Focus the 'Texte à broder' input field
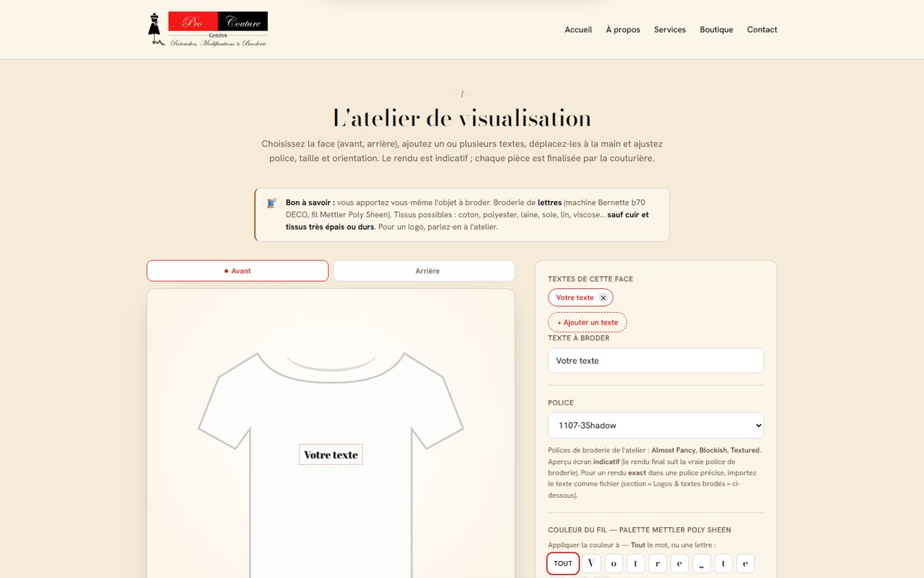Image resolution: width=924 pixels, height=578 pixels. pos(656,361)
